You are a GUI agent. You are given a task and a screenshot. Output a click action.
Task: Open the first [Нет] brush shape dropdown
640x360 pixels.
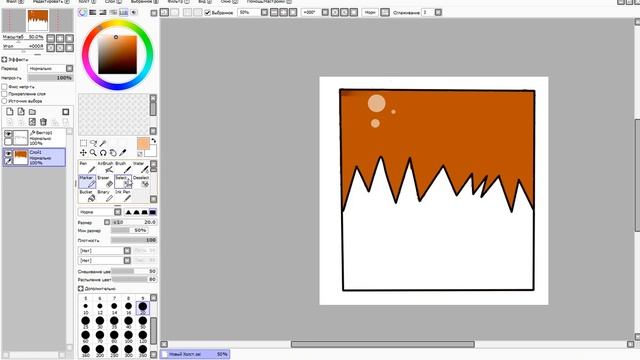[x=104, y=250]
